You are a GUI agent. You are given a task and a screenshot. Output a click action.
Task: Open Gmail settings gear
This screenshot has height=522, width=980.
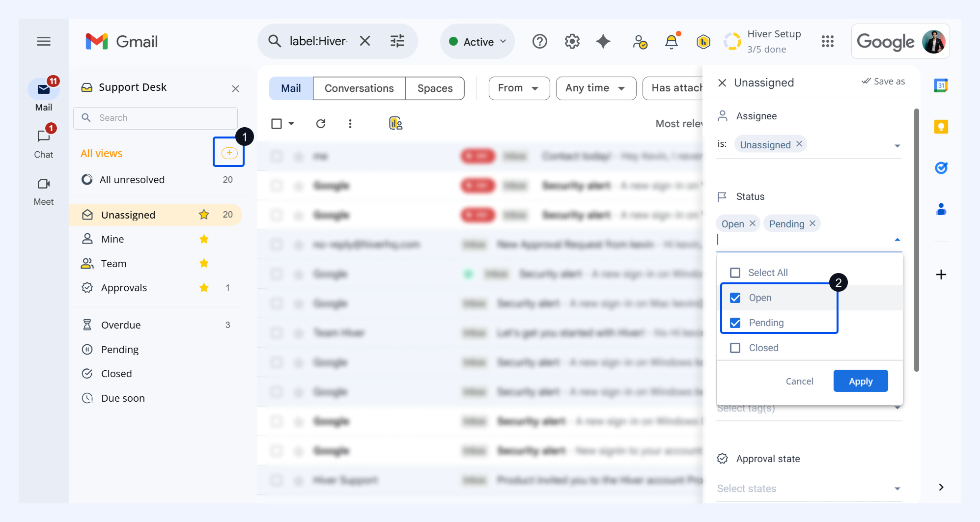[x=572, y=42]
